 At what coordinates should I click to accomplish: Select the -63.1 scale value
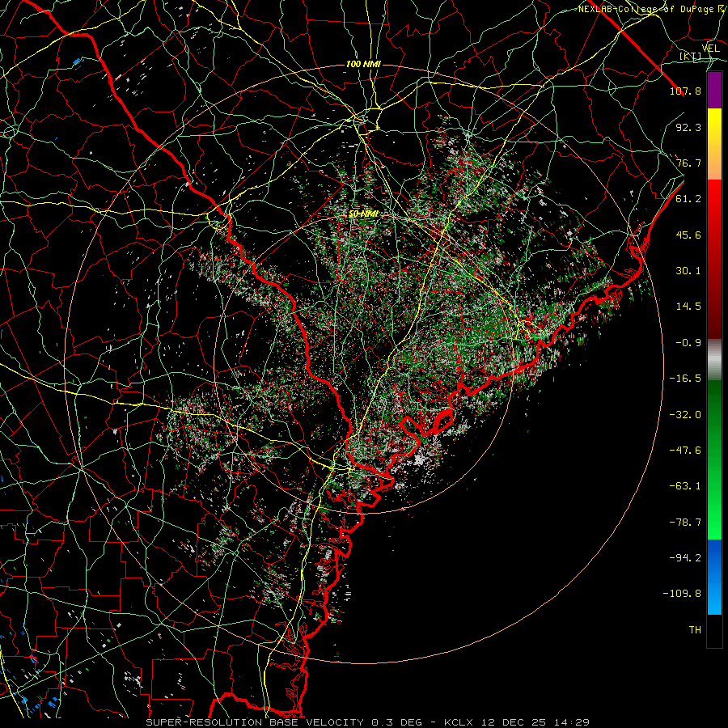coord(685,486)
